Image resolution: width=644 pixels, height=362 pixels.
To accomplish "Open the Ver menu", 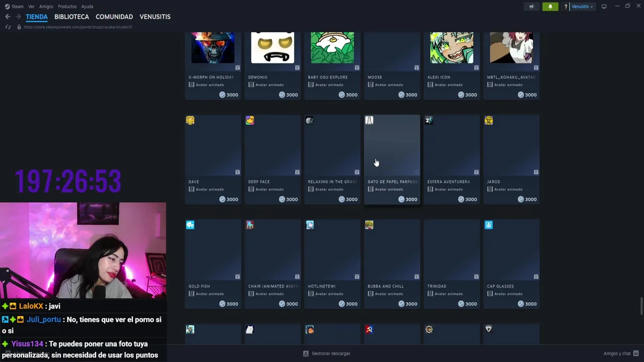I will (x=31, y=7).
